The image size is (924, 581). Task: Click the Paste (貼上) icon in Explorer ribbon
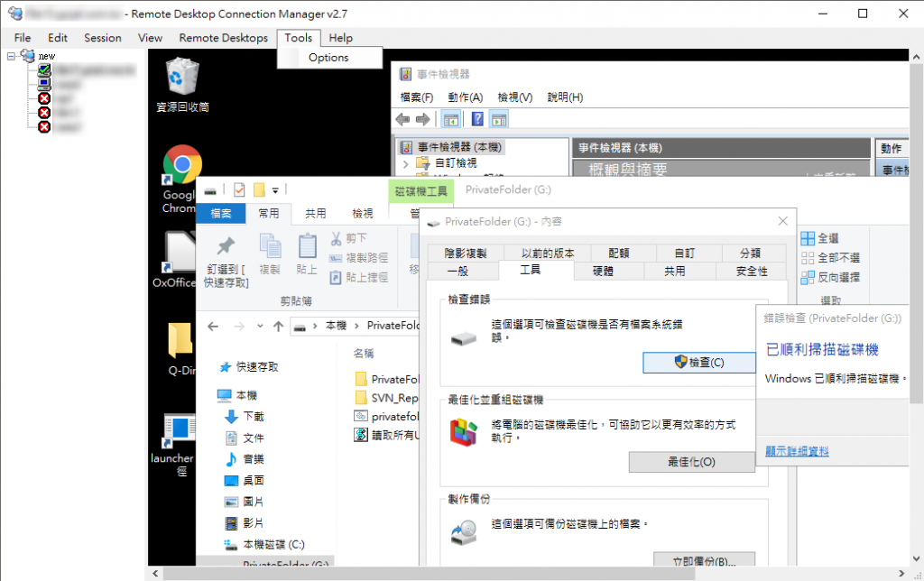pyautogui.click(x=307, y=254)
